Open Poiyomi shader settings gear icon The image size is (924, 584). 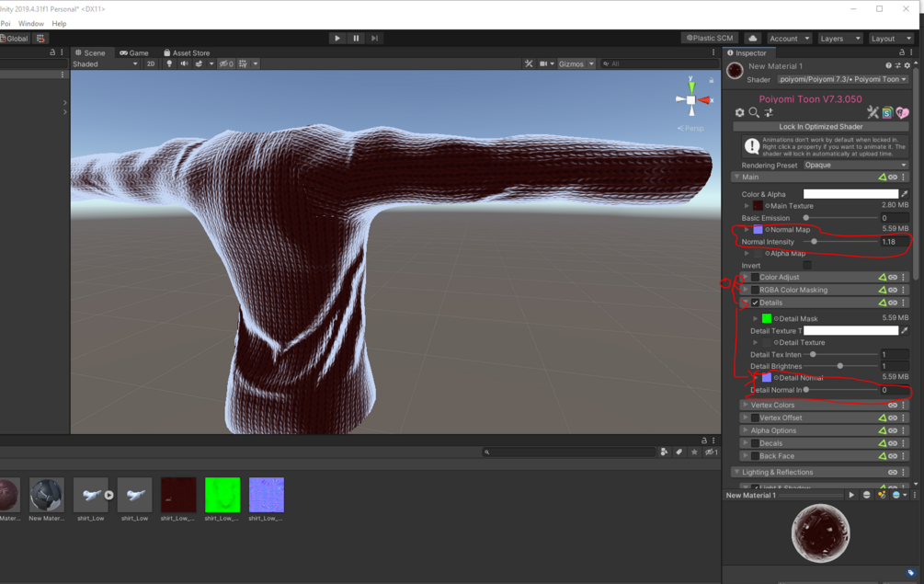(739, 112)
